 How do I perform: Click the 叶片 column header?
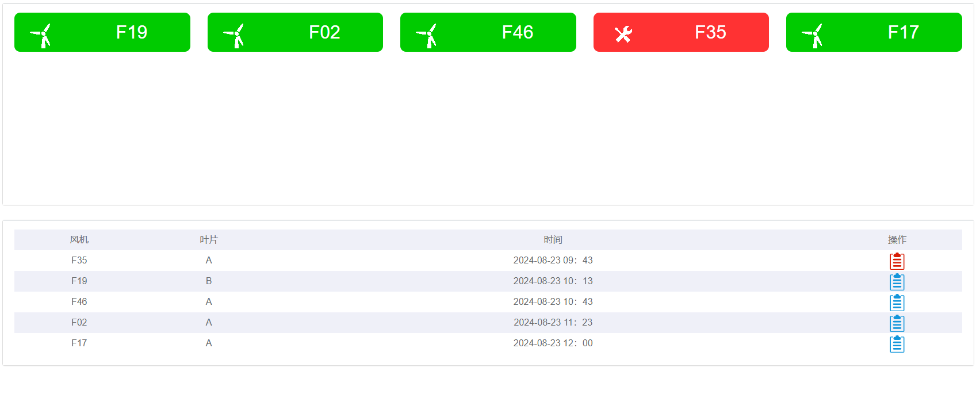coord(209,240)
